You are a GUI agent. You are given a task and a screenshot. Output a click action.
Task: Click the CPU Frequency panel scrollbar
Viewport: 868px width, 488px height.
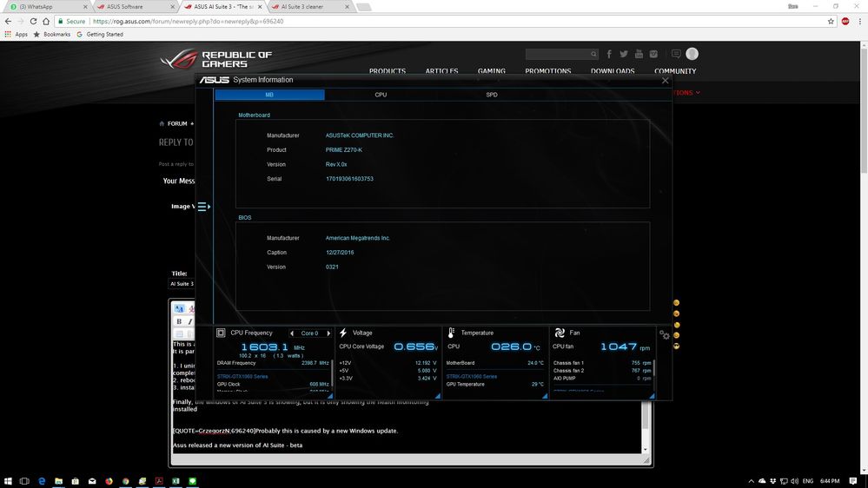(x=332, y=374)
